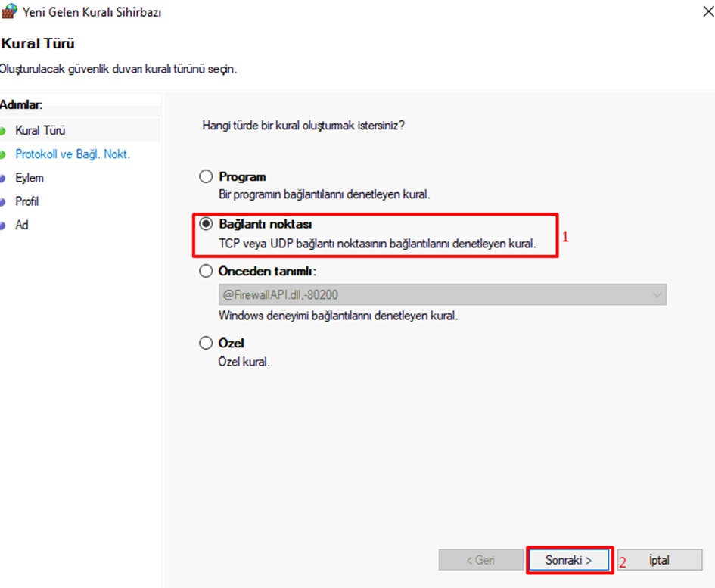Click the purple bullet beside Eylem

click(2, 179)
